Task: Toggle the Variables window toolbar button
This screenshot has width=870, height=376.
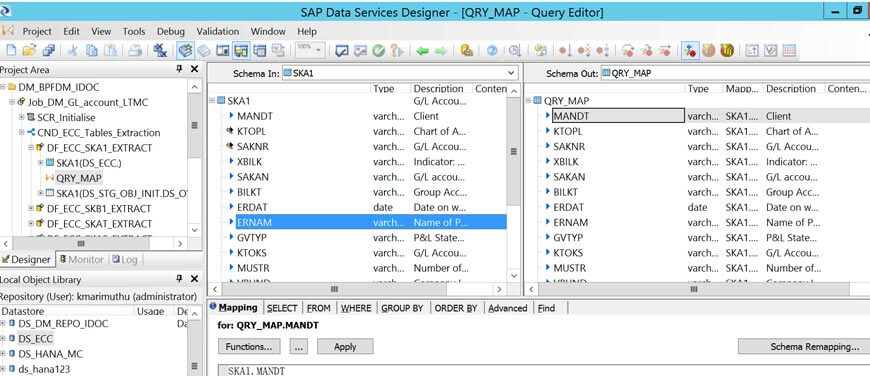Action: coord(222,50)
